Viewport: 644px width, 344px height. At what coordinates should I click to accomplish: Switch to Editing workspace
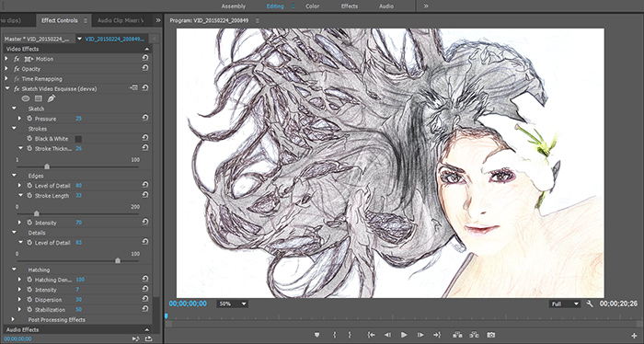tap(275, 6)
